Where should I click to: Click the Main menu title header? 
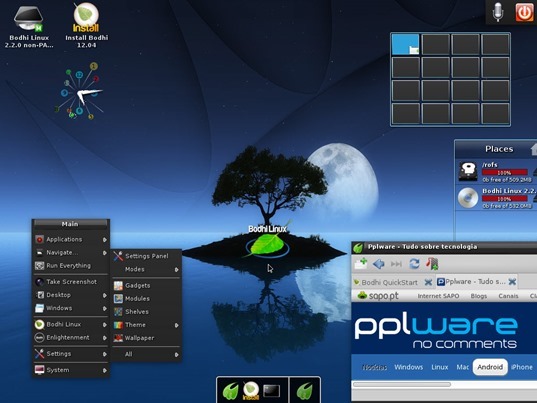click(x=70, y=224)
